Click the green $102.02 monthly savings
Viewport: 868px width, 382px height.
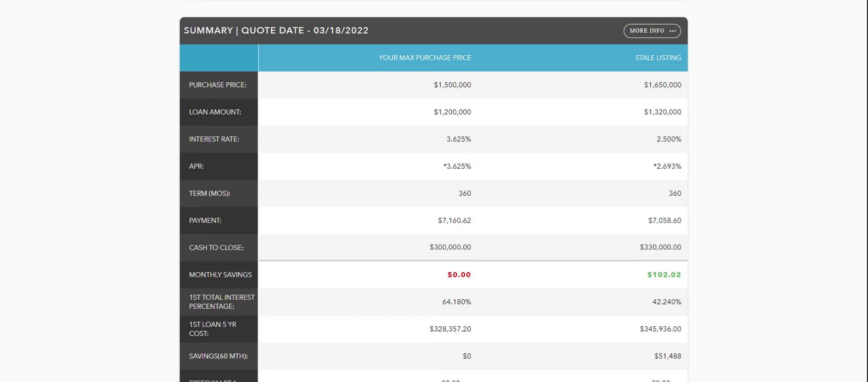664,275
